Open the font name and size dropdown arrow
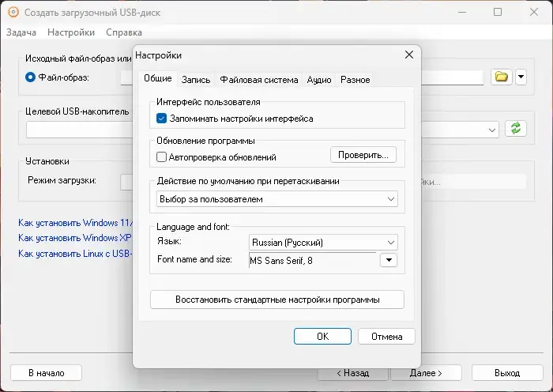 tap(389, 260)
